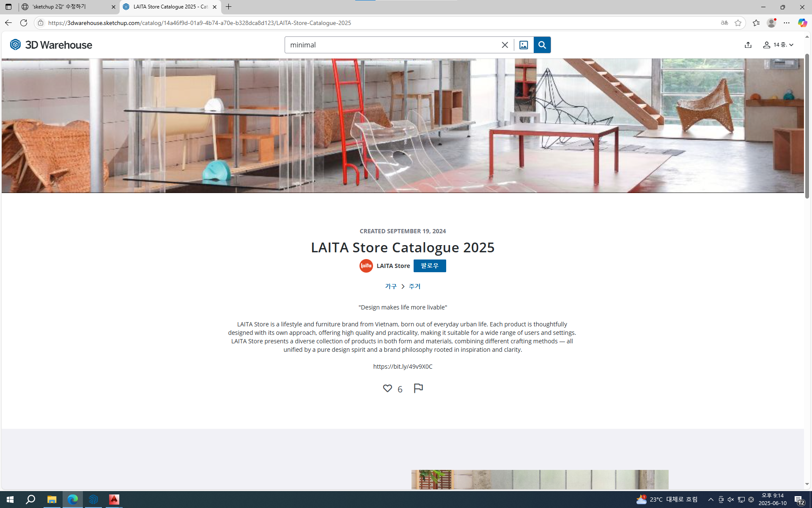
Task: Open browser settings and more menu
Action: (x=786, y=23)
